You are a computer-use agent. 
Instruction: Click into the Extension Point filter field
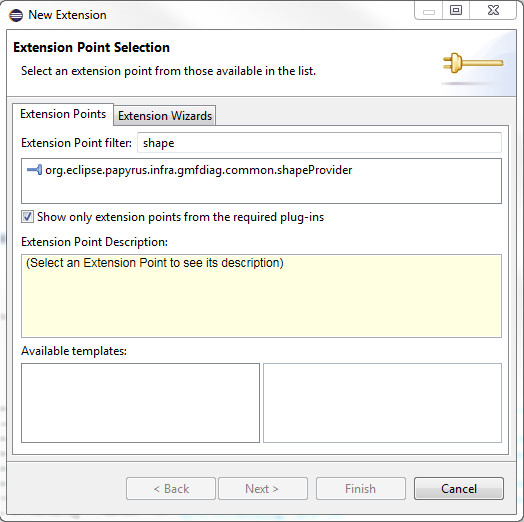(319, 143)
